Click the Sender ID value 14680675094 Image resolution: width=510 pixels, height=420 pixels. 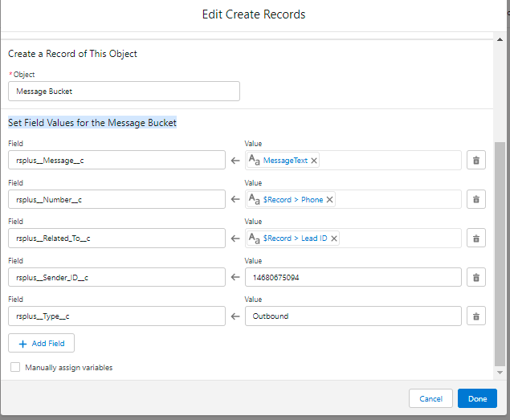coord(353,277)
